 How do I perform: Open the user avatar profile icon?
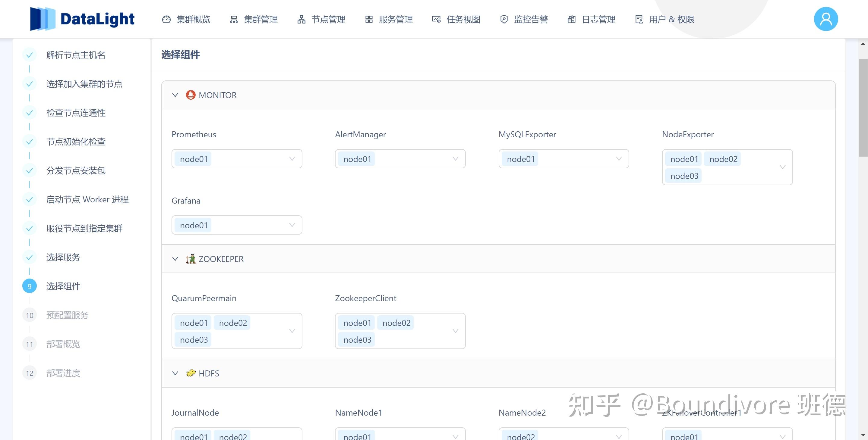(x=825, y=19)
